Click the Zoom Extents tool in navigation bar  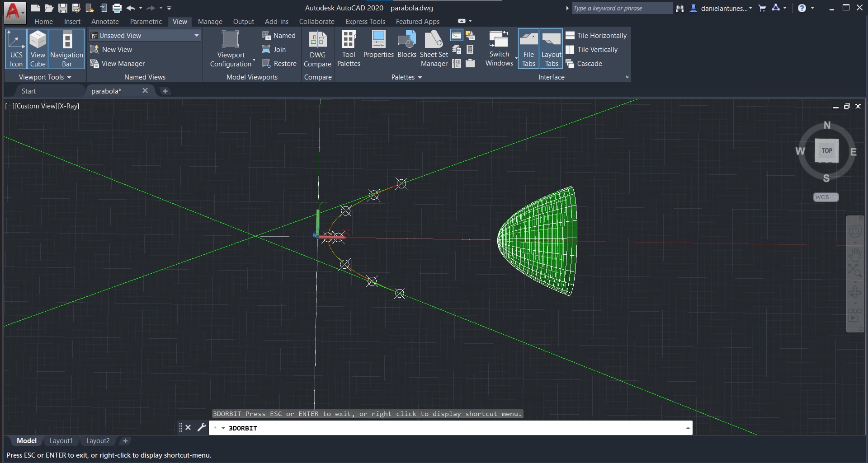click(x=855, y=271)
